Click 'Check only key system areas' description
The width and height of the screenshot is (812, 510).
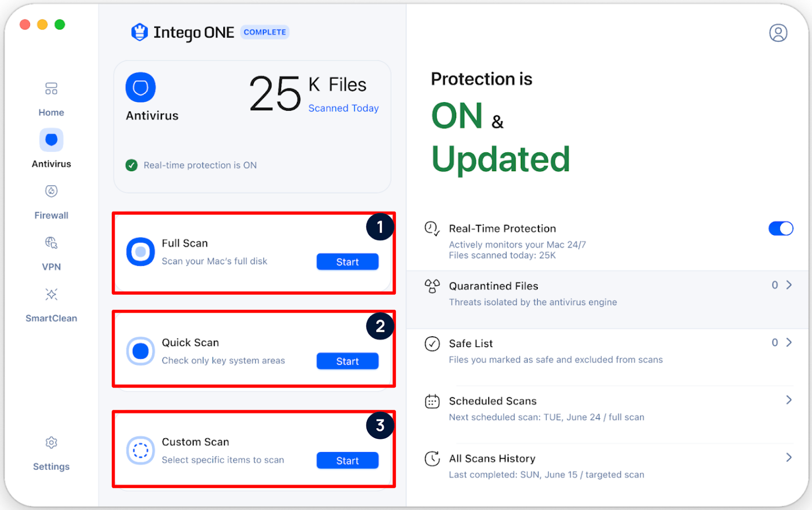[x=223, y=360]
